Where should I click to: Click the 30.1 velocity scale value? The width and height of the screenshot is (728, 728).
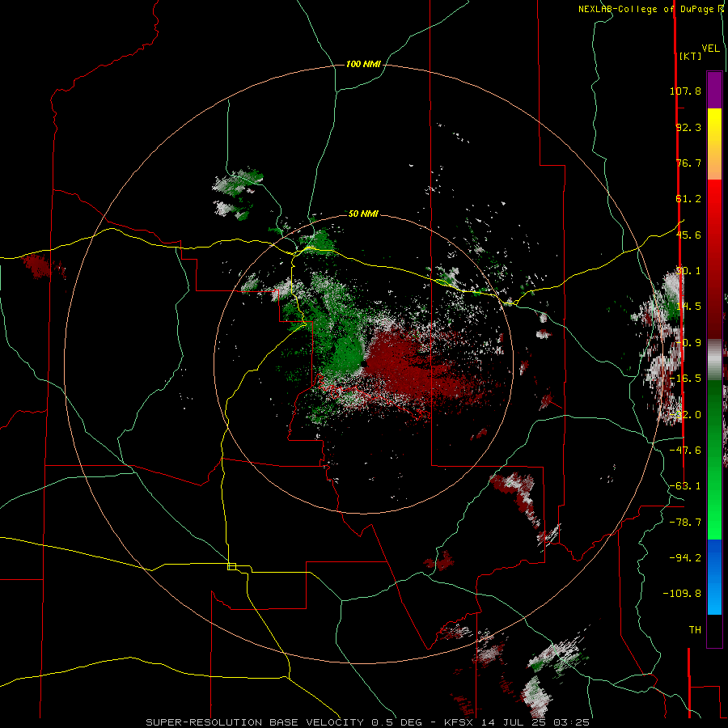[x=688, y=271]
